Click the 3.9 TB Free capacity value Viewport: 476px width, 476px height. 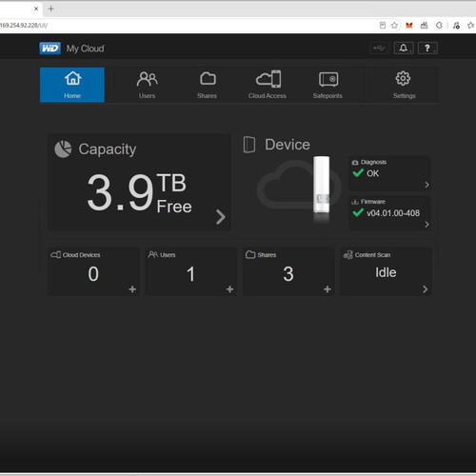pyautogui.click(x=140, y=193)
